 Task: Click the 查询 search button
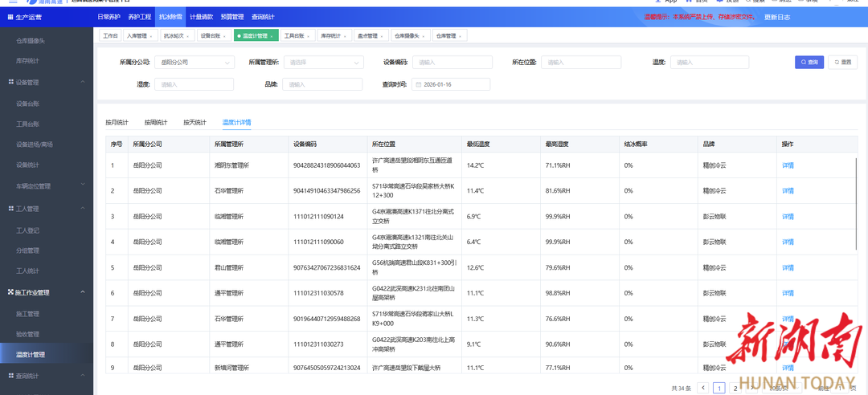[809, 62]
